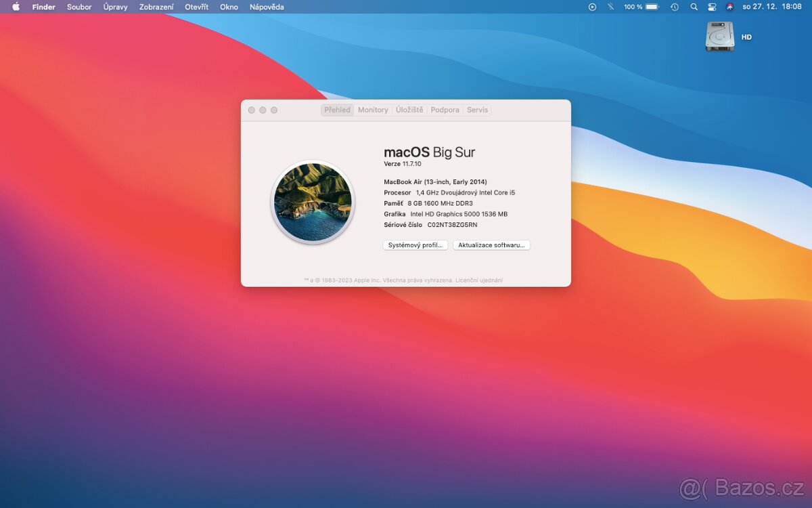Image resolution: width=812 pixels, height=508 pixels.
Task: Open the Nápověda menu
Action: coord(267,7)
